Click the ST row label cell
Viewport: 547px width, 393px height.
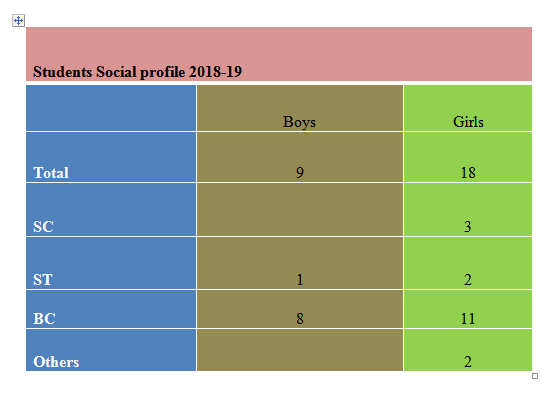(111, 263)
